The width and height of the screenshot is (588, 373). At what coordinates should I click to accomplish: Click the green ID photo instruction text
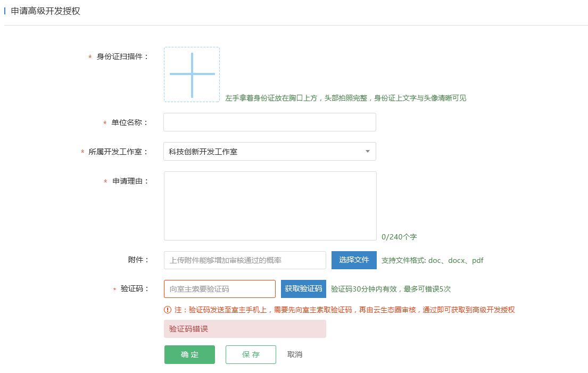tap(345, 98)
